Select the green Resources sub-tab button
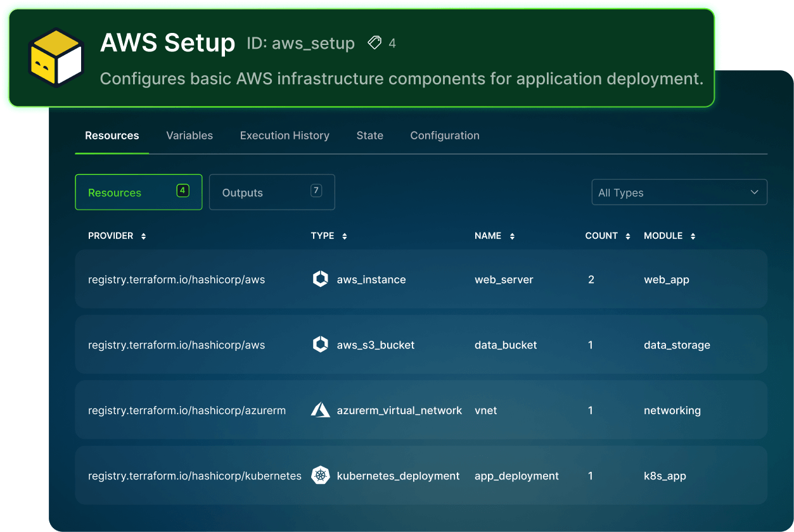Image resolution: width=794 pixels, height=532 pixels. (139, 193)
